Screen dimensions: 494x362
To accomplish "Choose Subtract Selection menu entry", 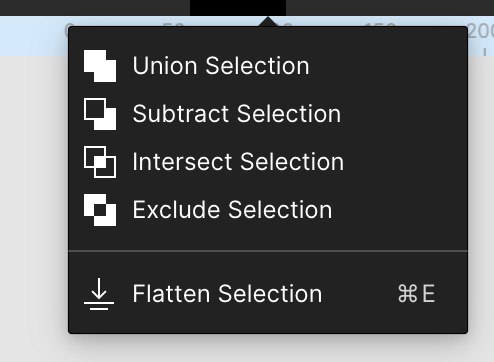I will coord(268,114).
